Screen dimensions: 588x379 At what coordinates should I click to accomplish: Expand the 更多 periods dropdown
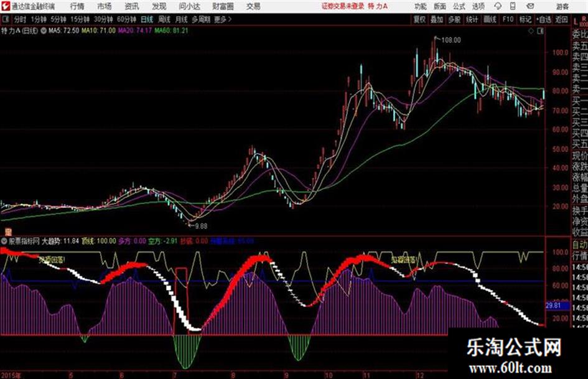tap(222, 19)
